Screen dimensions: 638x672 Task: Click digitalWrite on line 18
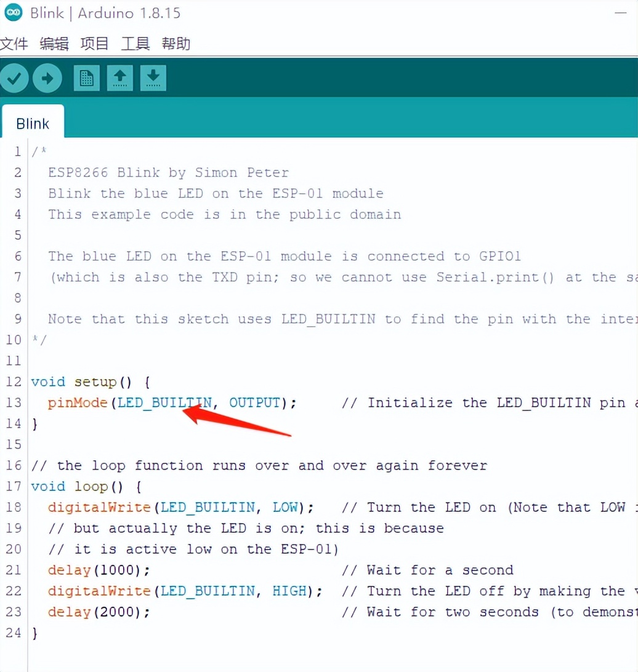point(99,507)
